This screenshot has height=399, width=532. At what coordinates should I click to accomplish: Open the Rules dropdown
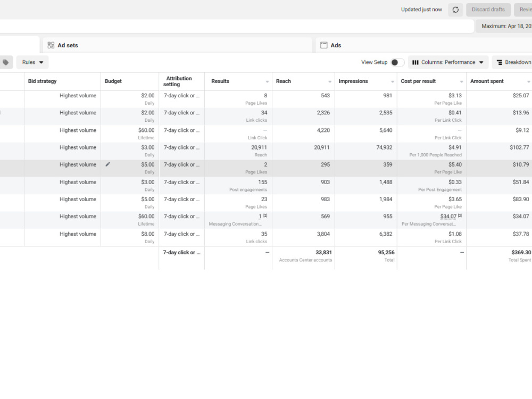(x=32, y=62)
